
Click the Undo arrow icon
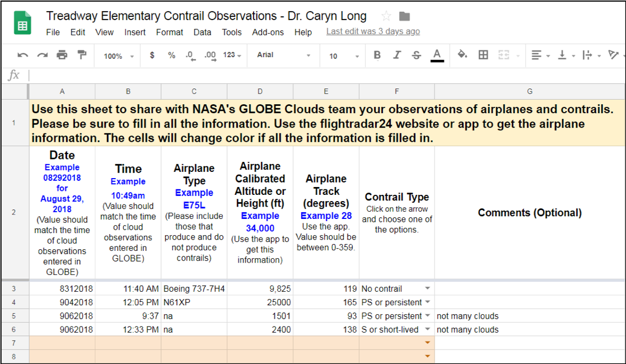click(x=23, y=55)
